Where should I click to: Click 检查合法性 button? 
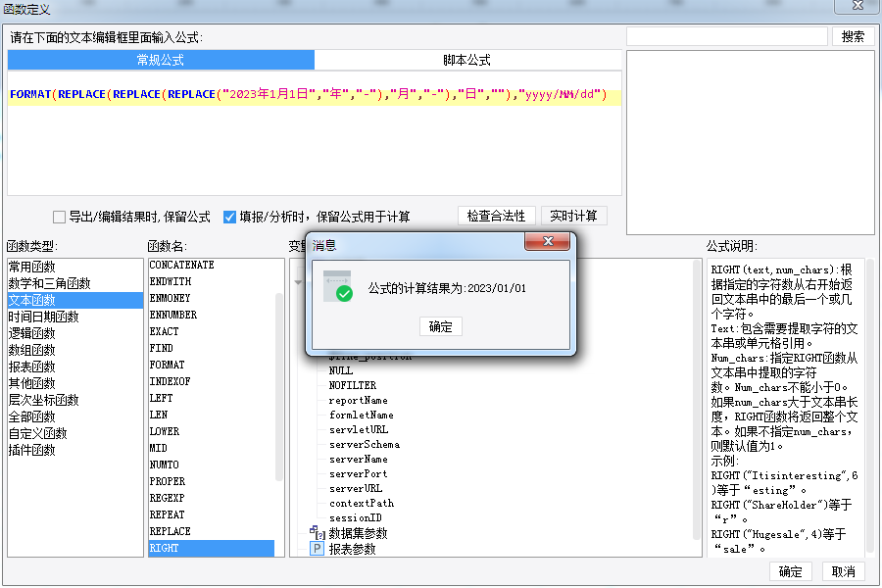496,216
